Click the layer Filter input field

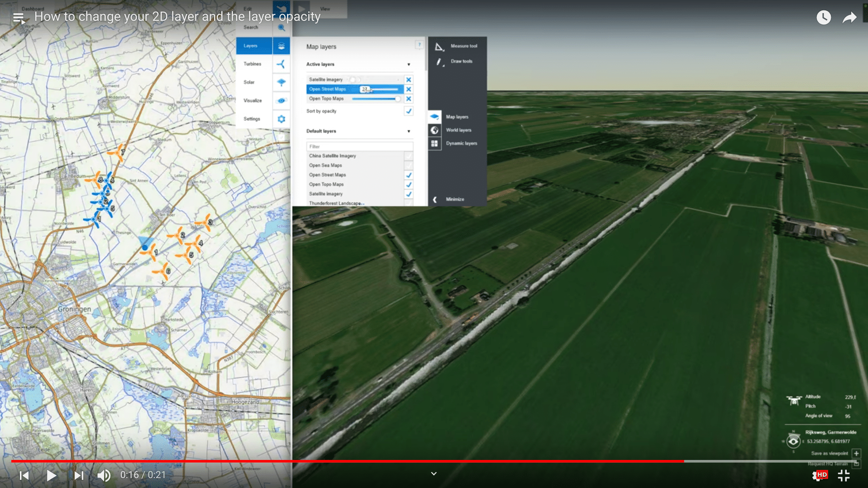pos(359,147)
